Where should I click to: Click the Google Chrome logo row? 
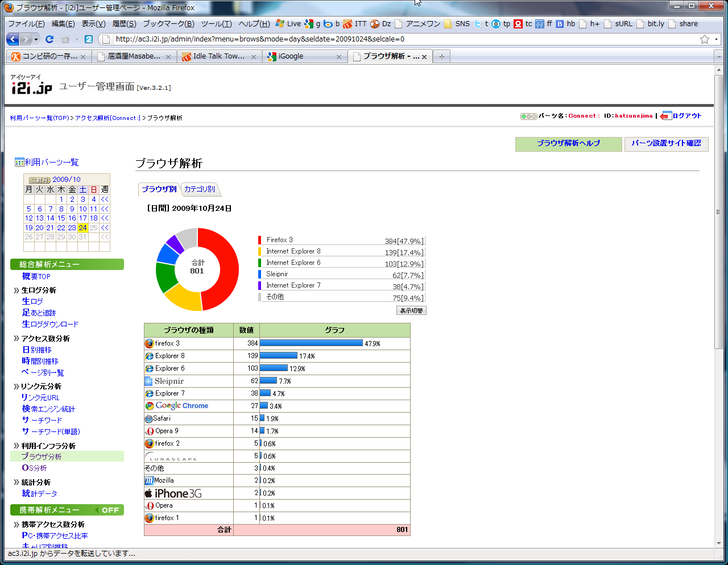(x=177, y=406)
